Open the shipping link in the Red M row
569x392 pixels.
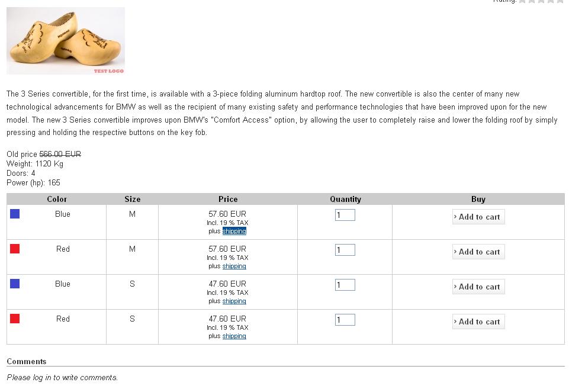tap(234, 266)
